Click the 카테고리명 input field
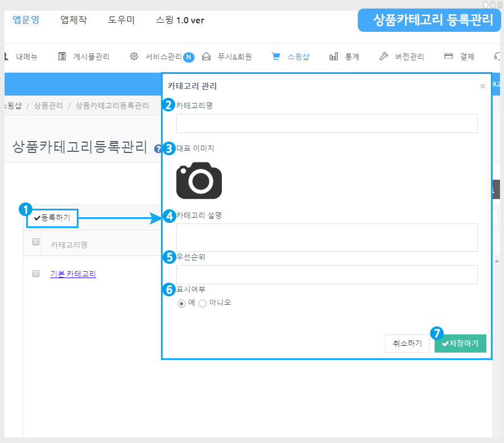Viewport: 504px width, 443px height. coord(327,123)
